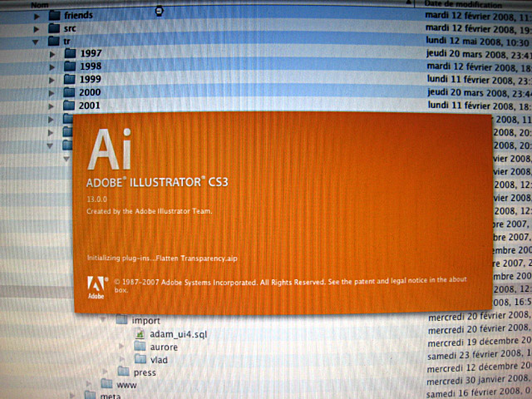
Task: Select the tr folder icon
Action: tap(53, 41)
